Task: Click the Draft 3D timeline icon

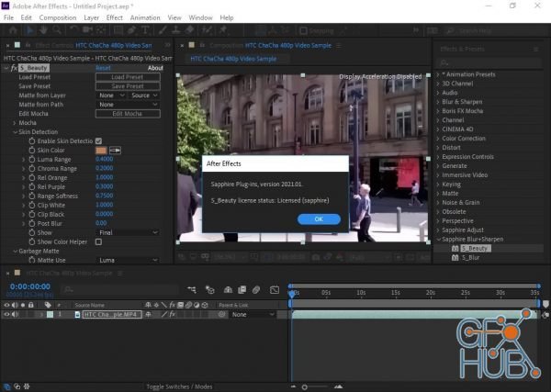Action: tap(210, 290)
